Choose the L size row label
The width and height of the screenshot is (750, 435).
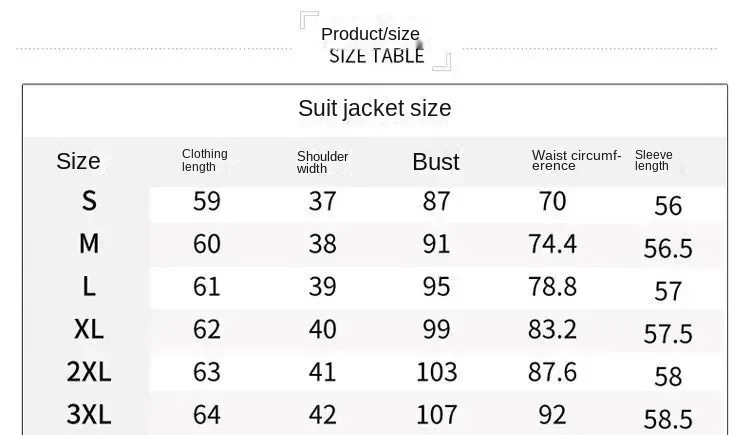click(89, 286)
